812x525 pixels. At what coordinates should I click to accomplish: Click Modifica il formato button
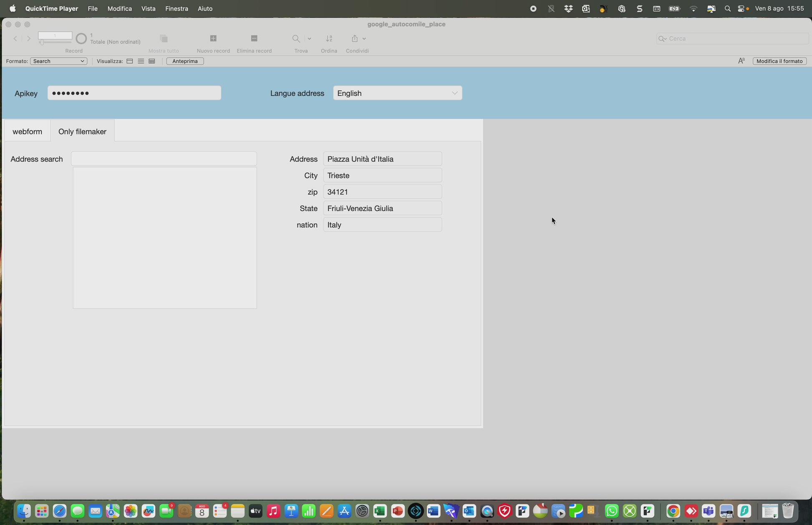tap(779, 61)
